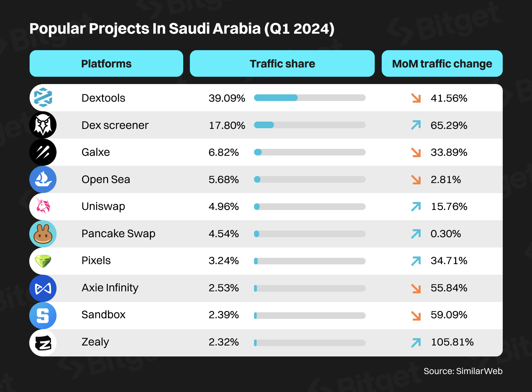The height and width of the screenshot is (392, 532).
Task: Click the up arrow beside 105.81%
Action: 416,342
